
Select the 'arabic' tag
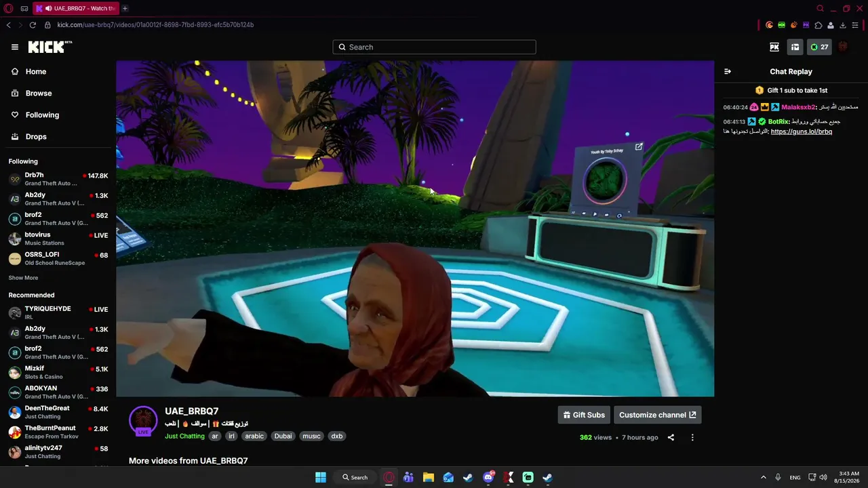tap(254, 436)
